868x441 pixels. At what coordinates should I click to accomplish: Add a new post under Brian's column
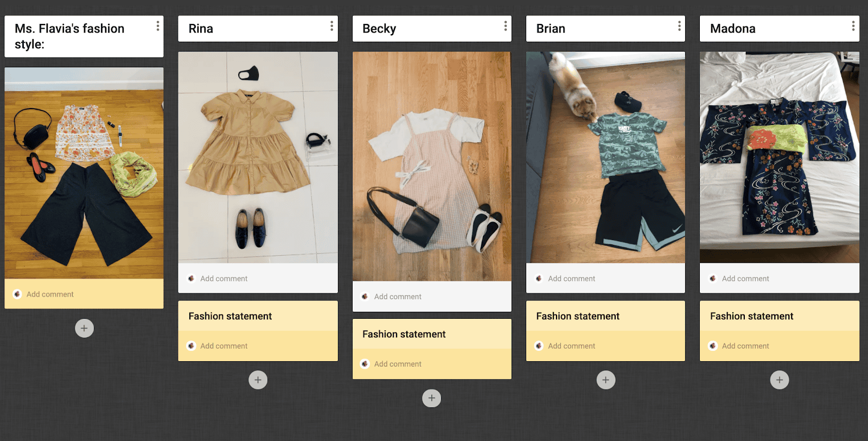point(605,380)
